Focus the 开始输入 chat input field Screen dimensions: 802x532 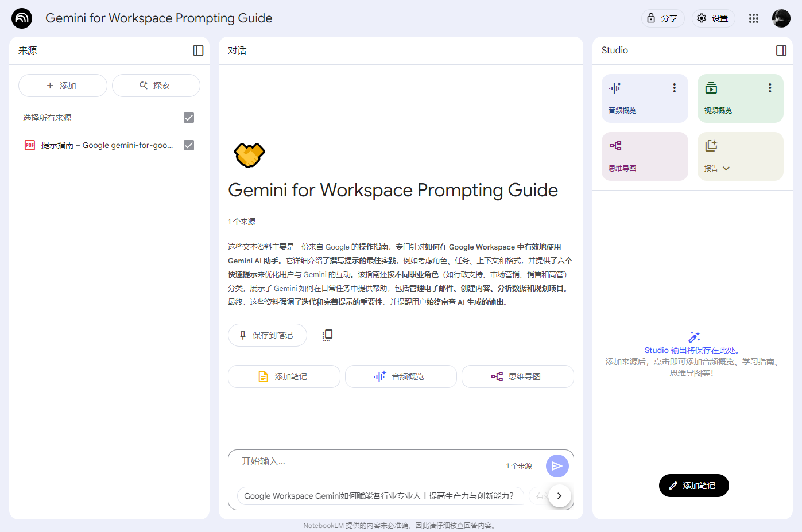367,462
